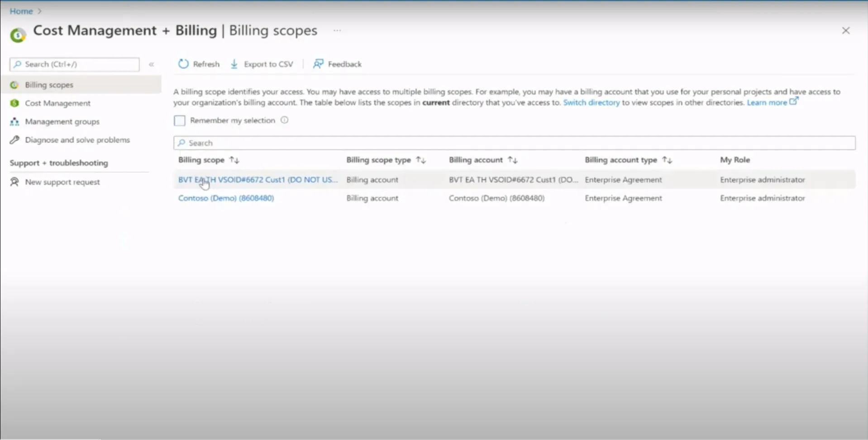Sort by Billing account type column

[x=628, y=160]
